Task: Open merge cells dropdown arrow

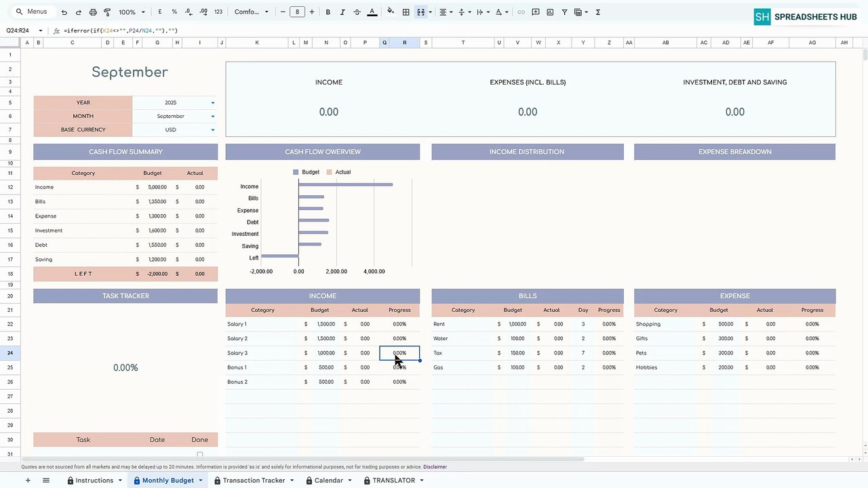Action: coord(431,12)
